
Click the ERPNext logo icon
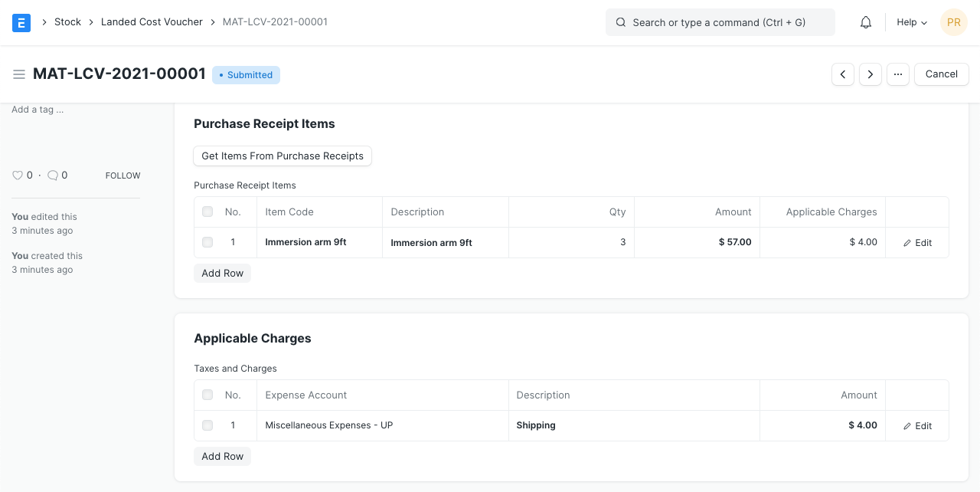21,22
